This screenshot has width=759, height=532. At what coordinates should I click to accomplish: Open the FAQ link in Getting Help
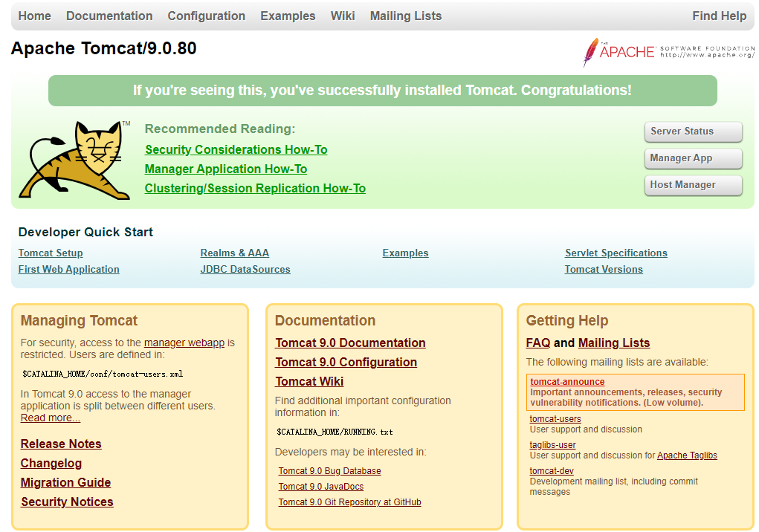coord(538,343)
